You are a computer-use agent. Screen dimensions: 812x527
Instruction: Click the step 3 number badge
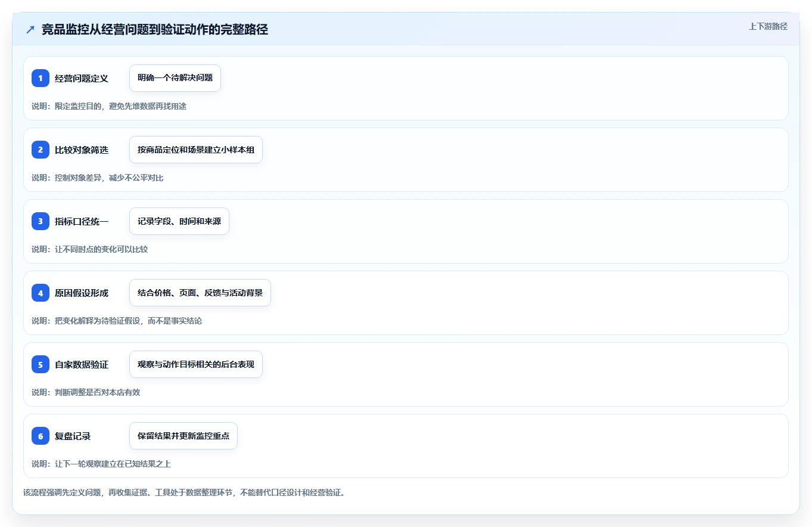(x=41, y=221)
